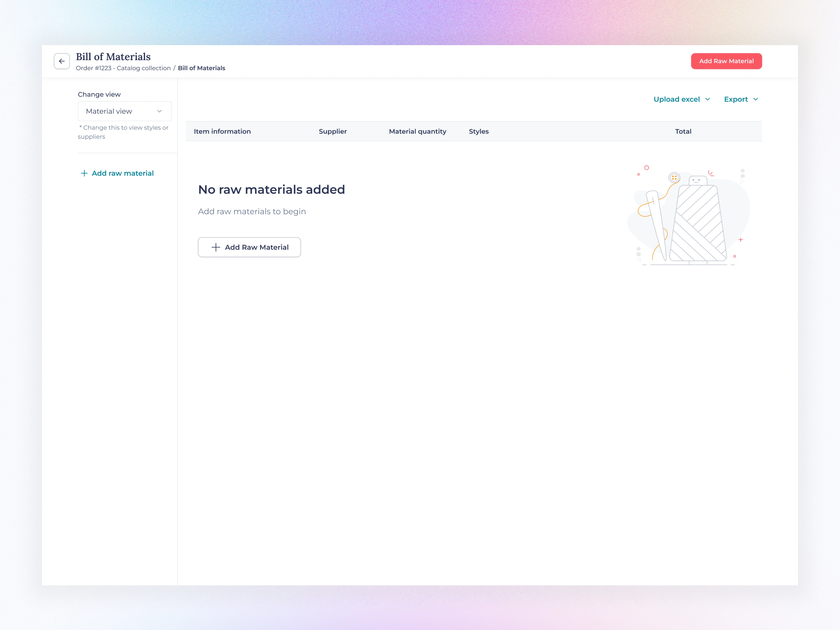Click the red Add Raw Material button

click(726, 61)
